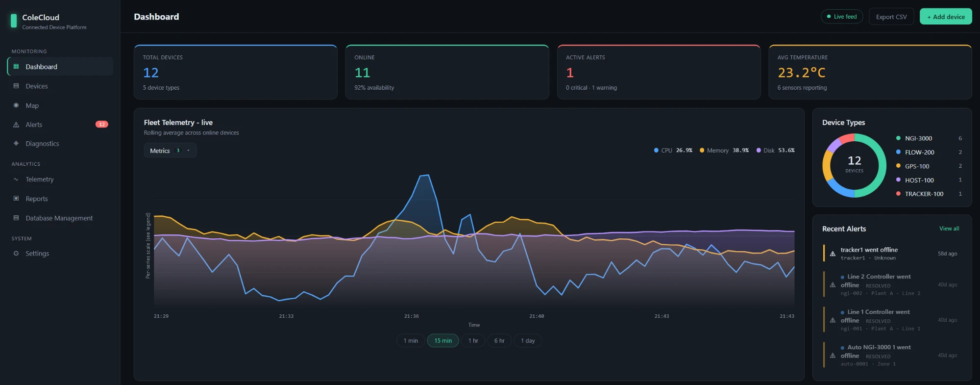Go to Dashboard in the sidebar

tap(60, 67)
